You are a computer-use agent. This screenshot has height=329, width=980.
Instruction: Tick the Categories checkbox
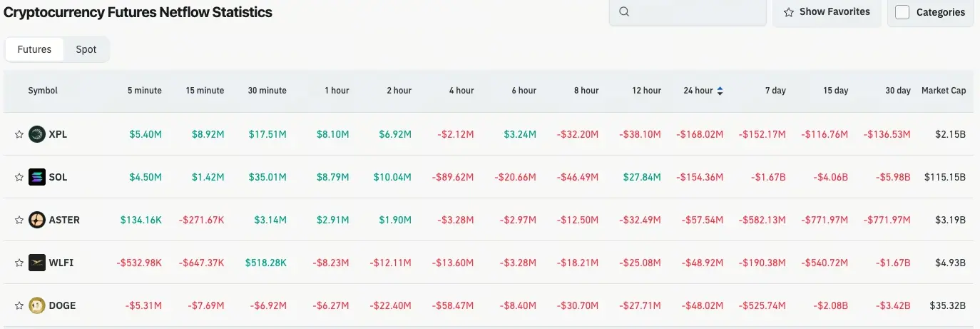[902, 12]
